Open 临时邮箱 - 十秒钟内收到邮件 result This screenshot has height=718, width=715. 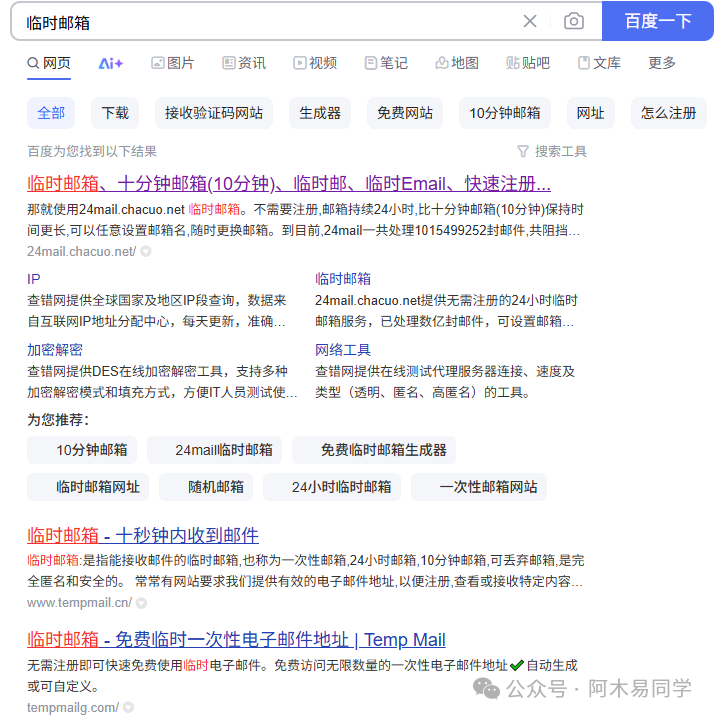click(x=143, y=535)
